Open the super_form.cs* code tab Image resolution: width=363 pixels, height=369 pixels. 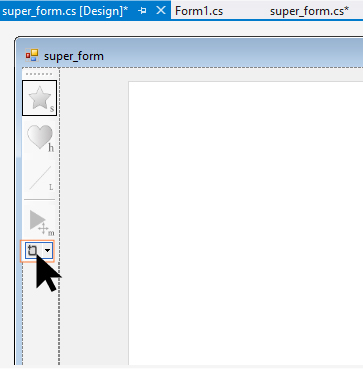309,11
